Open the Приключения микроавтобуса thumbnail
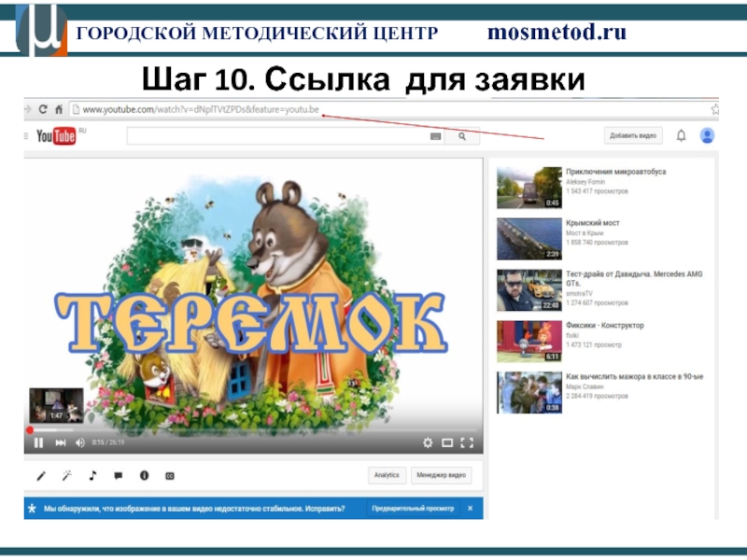Viewport: 747px width, 560px height. (529, 188)
